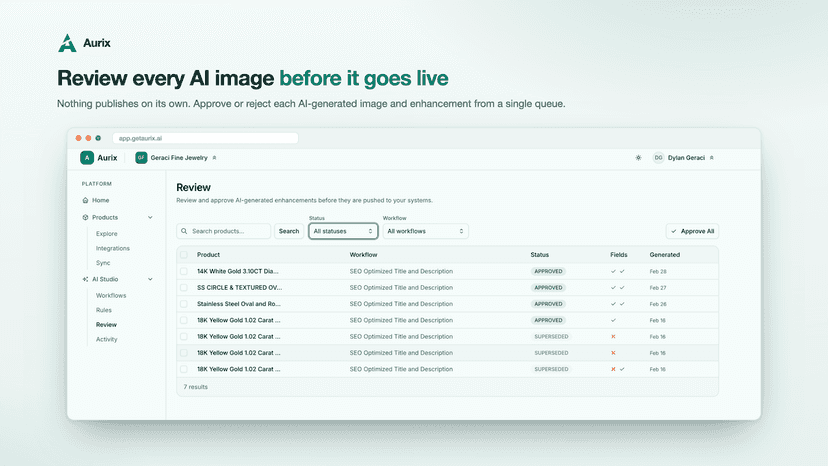Sort by the Product column header
Screen dimensions: 828x466
pyautogui.click(x=209, y=255)
